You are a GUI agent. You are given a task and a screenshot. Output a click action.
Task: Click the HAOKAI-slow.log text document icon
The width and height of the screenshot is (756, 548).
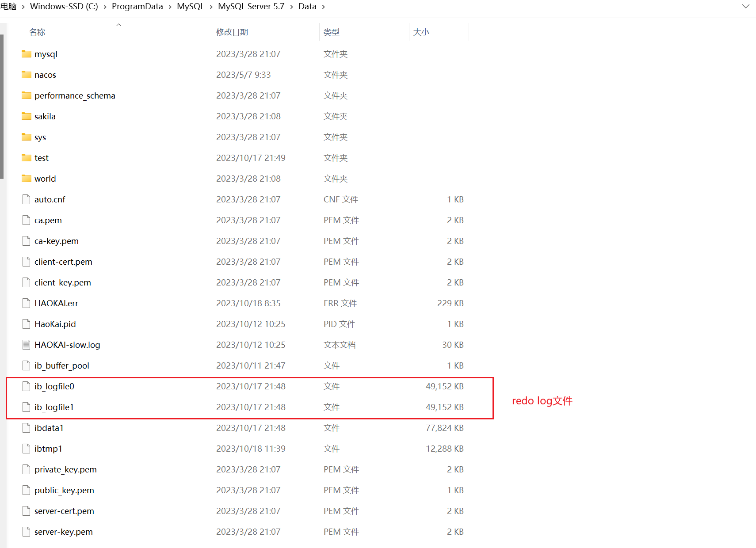point(27,345)
